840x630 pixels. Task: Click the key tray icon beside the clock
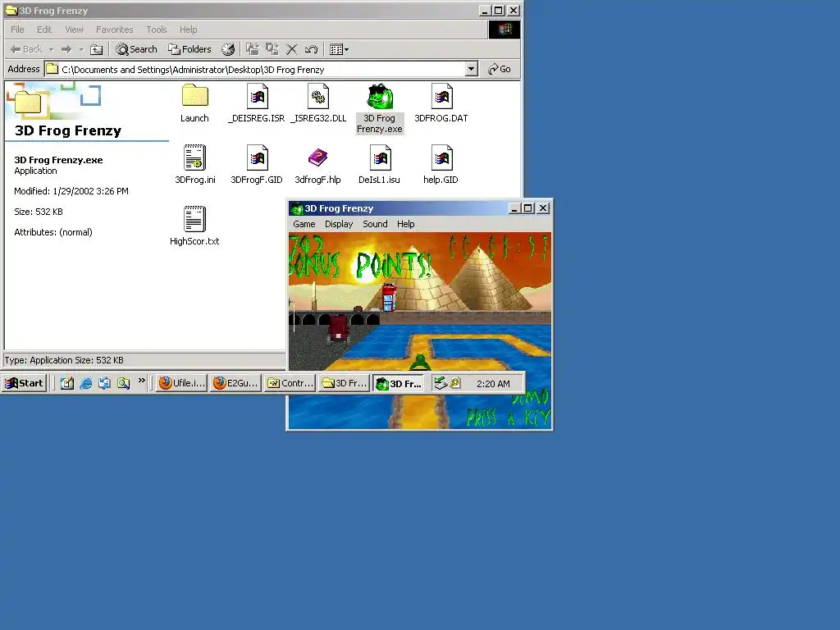454,383
